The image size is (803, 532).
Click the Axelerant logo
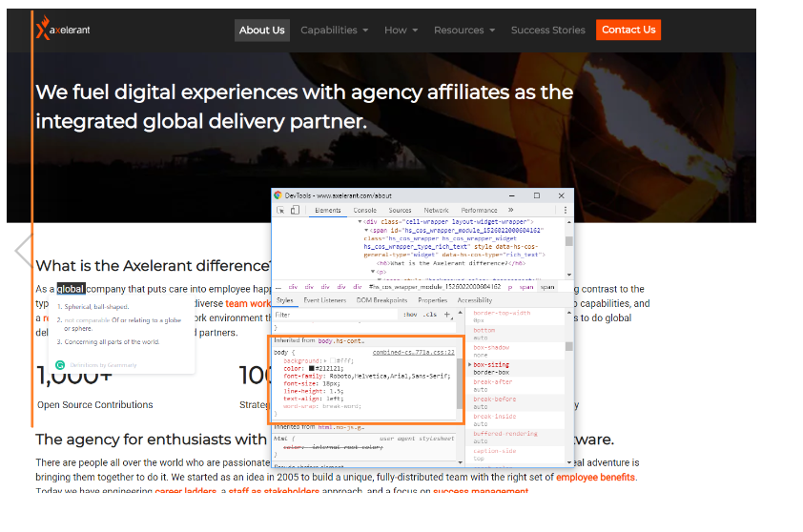(64, 31)
